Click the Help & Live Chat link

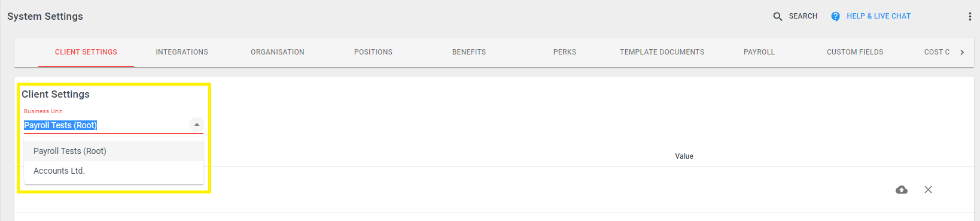[x=878, y=16]
